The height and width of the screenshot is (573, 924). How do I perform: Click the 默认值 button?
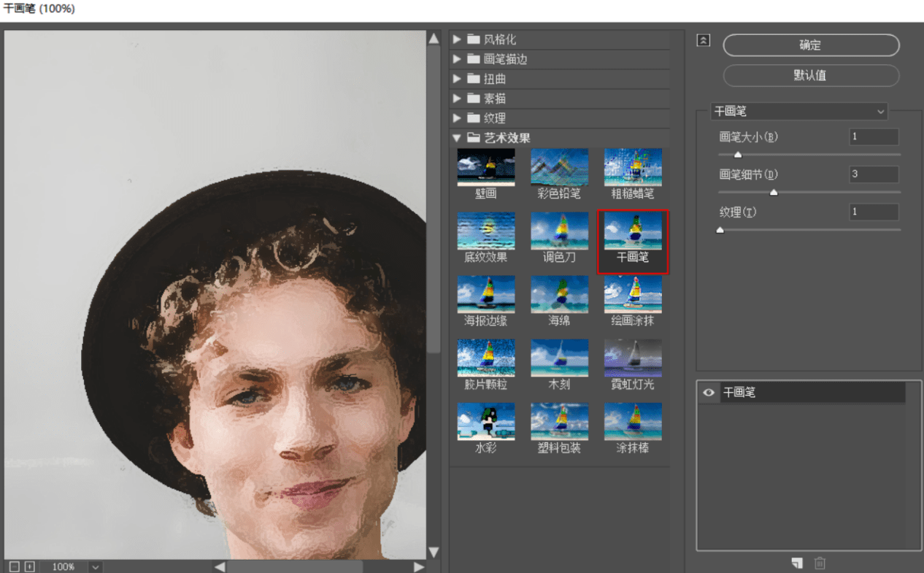coord(810,75)
